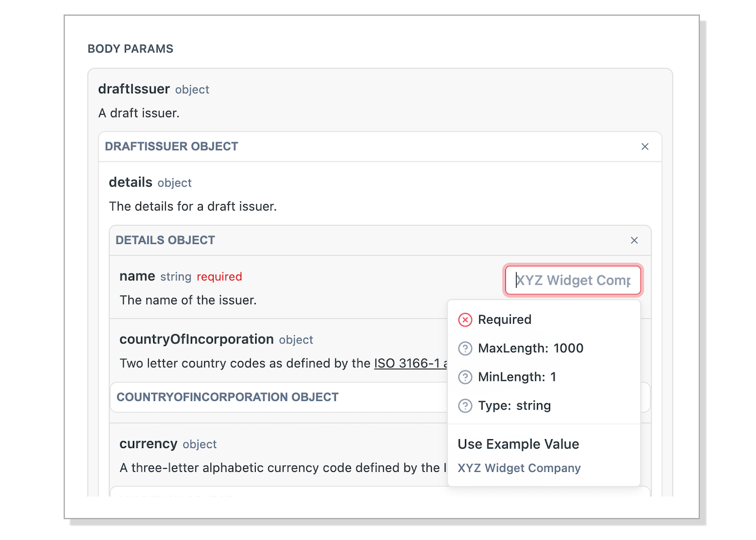This screenshot has width=756, height=540.
Task: Click the MaxLength: 1000 text
Action: pos(530,348)
